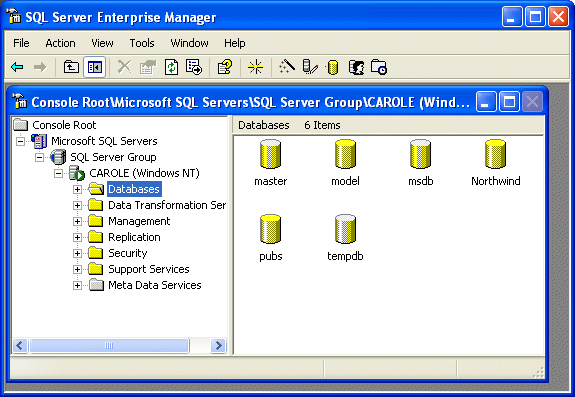Viewport: 575px width, 397px height.
Task: Expand the Databases tree node
Action: pyautogui.click(x=77, y=190)
